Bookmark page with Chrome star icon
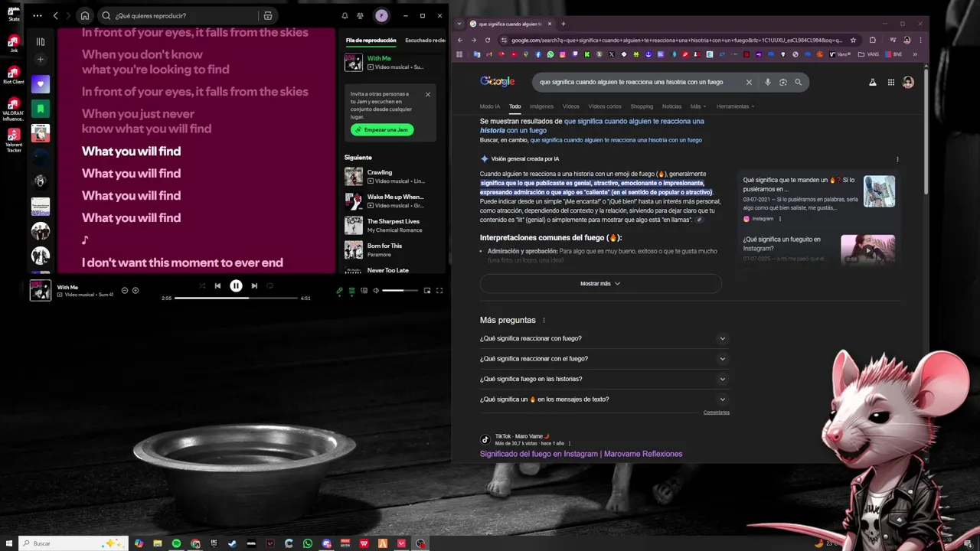Image resolution: width=980 pixels, height=551 pixels. coord(853,40)
